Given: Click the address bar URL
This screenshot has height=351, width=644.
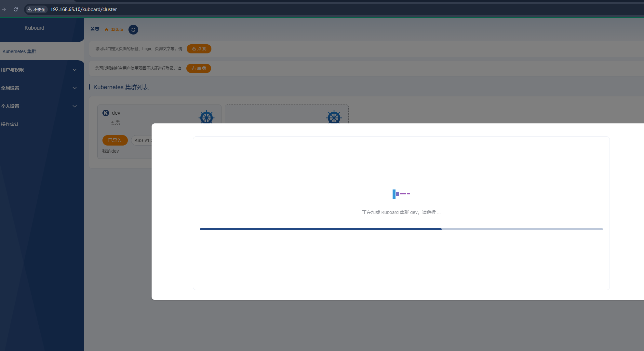Looking at the screenshot, I should point(84,9).
